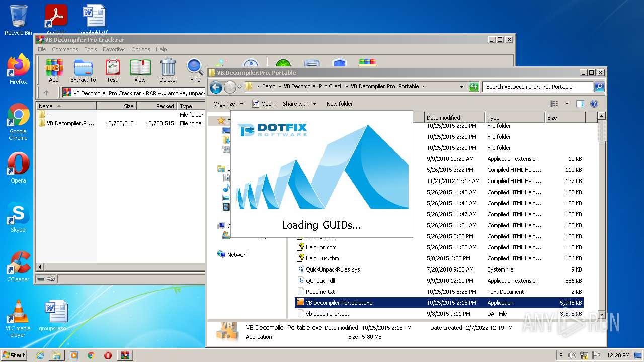Expand the change view options arrow
644x362 pixels.
tap(567, 104)
